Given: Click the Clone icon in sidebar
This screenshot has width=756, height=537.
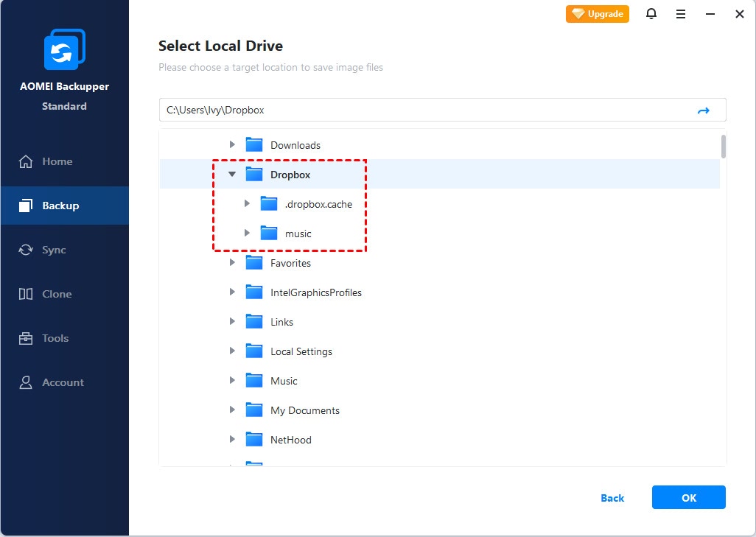Looking at the screenshot, I should click(26, 294).
